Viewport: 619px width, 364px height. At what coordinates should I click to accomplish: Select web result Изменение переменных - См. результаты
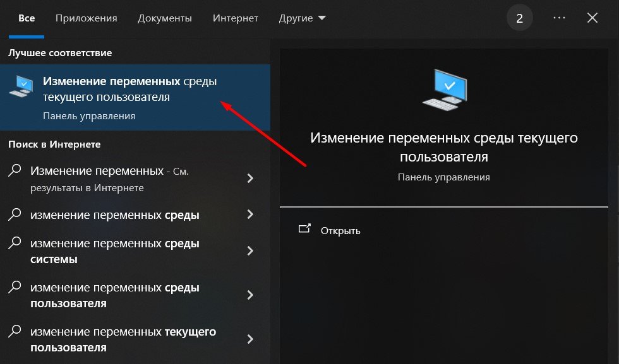(135, 179)
